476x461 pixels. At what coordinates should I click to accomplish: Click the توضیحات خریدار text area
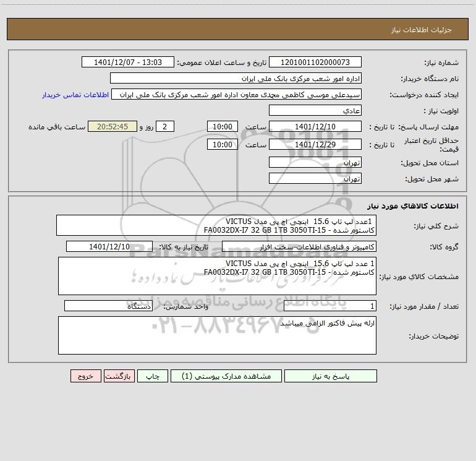[217, 335]
